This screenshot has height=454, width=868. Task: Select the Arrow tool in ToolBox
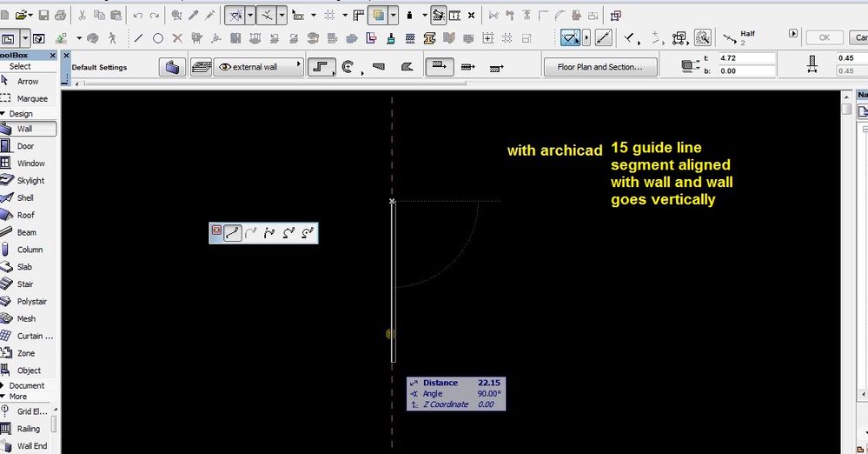28,82
